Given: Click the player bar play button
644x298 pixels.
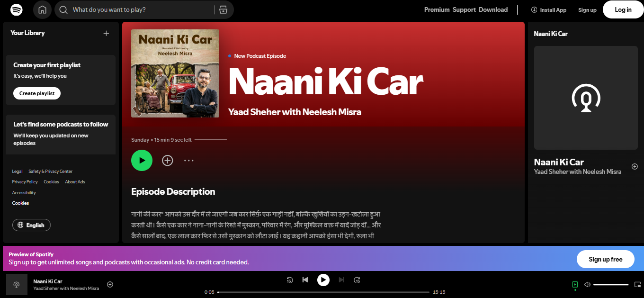Looking at the screenshot, I should tap(323, 280).
